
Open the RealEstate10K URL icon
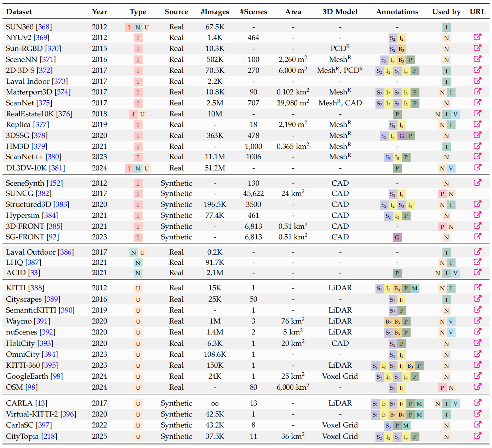[477, 113]
